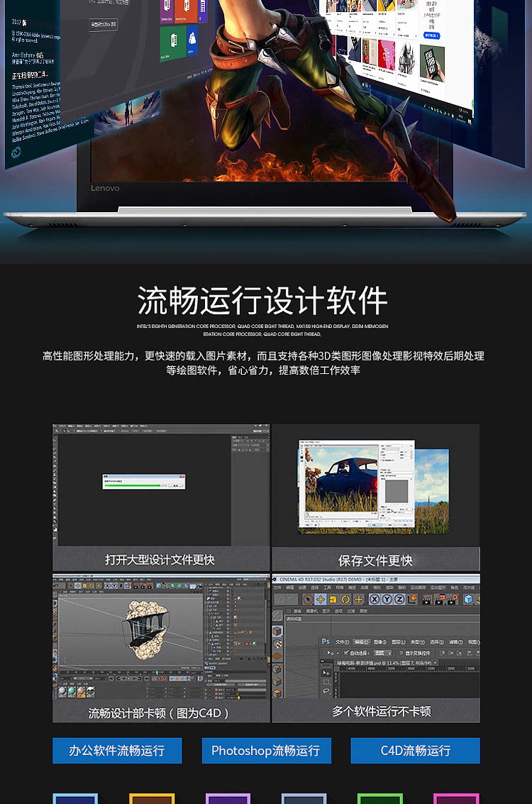Toggle the Y axis lock in Cinema 4D
This screenshot has height=804, width=532.
click(387, 600)
